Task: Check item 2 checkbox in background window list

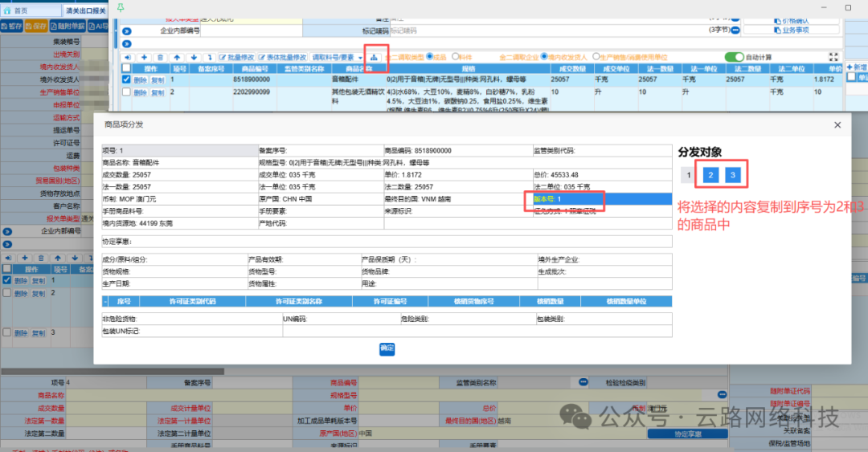Action: (x=6, y=293)
